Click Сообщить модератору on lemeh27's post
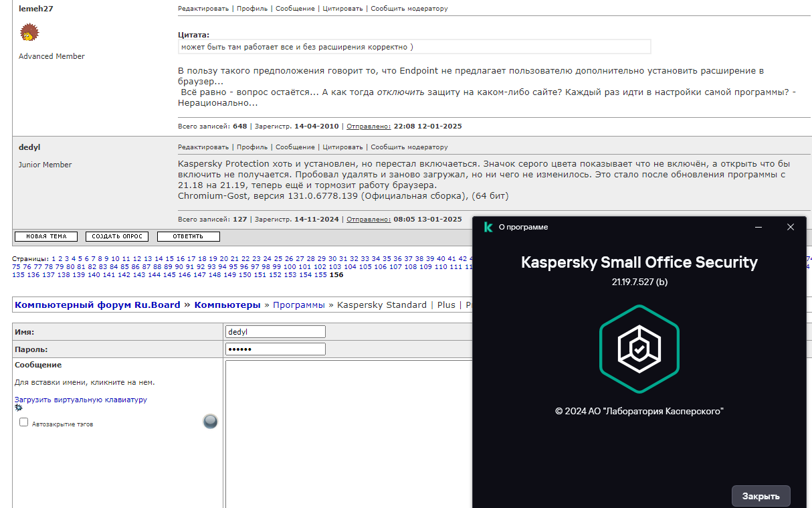This screenshot has height=508, width=812. (x=409, y=9)
